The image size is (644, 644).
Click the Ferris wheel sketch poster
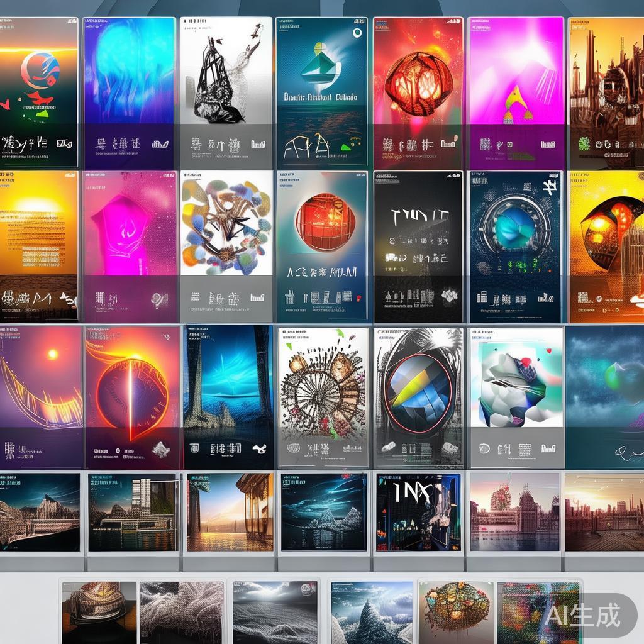point(323,397)
